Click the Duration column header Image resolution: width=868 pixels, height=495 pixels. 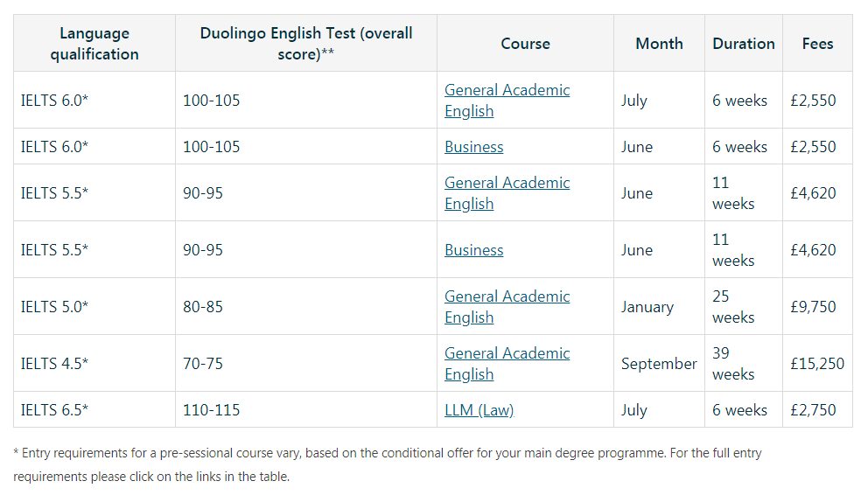coord(743,44)
